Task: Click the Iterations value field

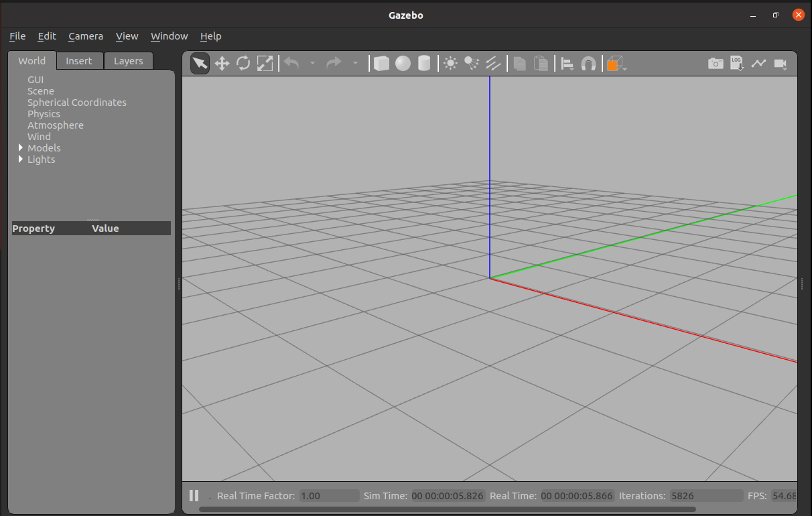Action: (x=706, y=496)
